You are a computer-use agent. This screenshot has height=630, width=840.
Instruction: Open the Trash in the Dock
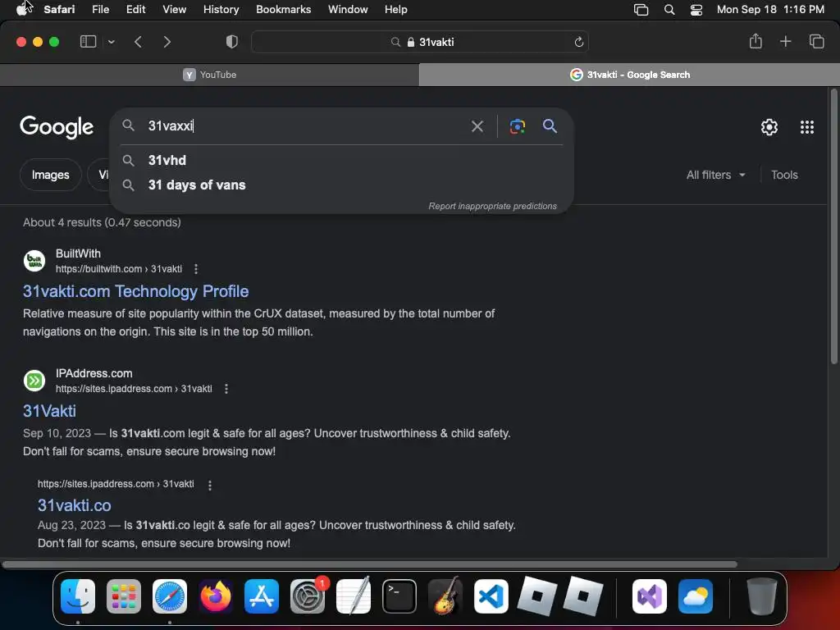coord(761,596)
